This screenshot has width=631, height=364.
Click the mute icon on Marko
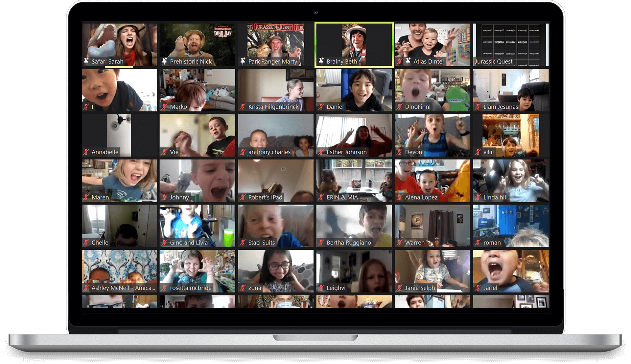pyautogui.click(x=166, y=107)
